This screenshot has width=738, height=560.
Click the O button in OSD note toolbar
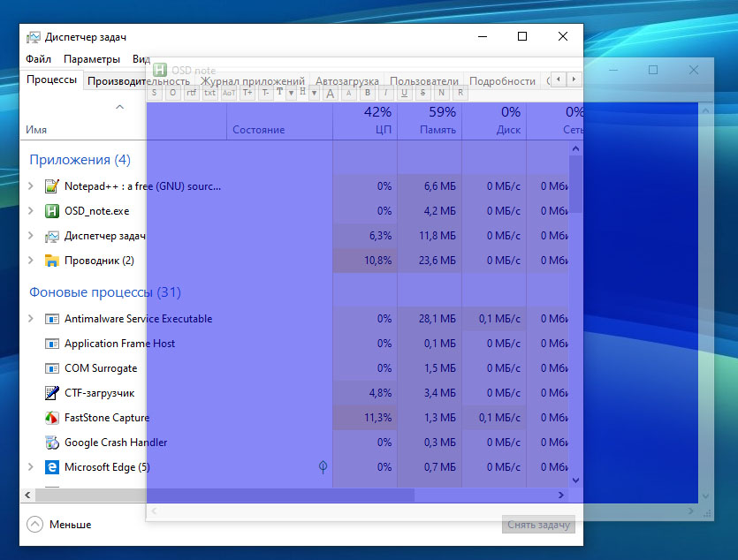[x=172, y=93]
